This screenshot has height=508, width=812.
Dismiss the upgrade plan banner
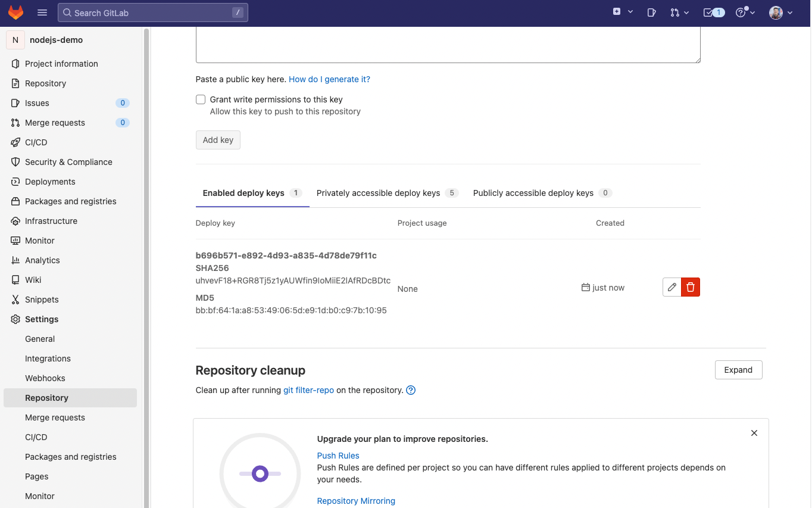point(754,433)
